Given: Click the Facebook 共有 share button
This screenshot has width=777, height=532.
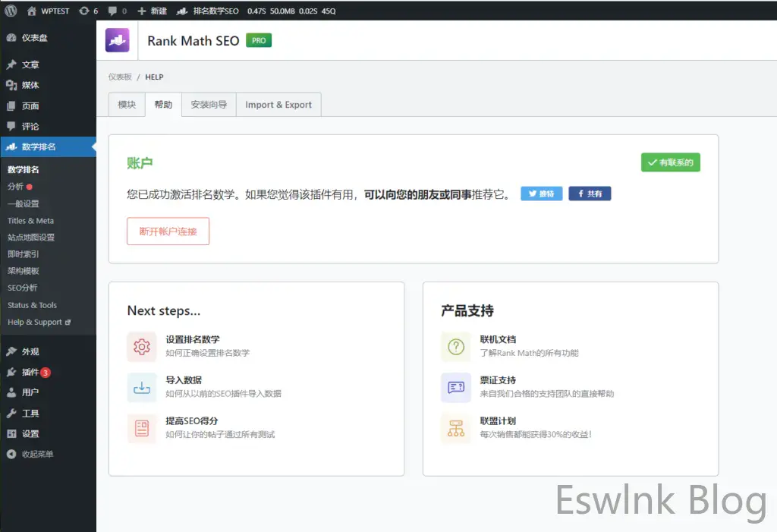Looking at the screenshot, I should click(590, 194).
